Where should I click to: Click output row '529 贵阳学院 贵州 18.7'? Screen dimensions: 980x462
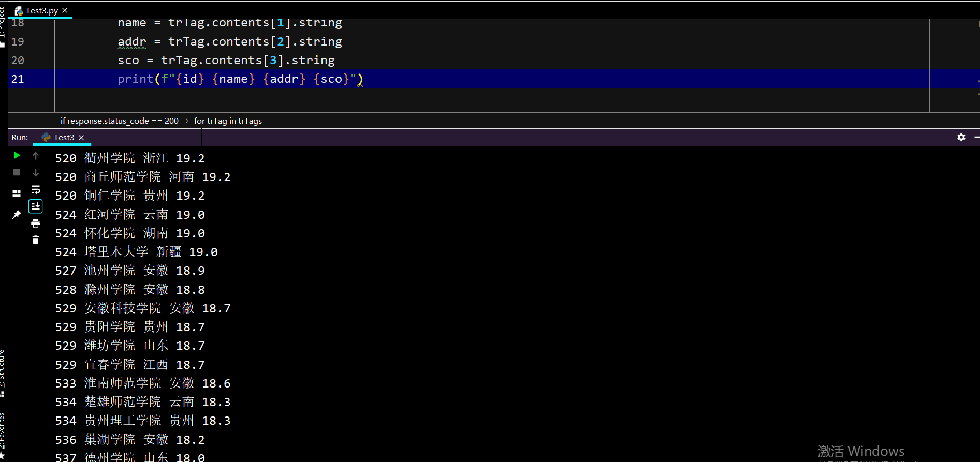[x=130, y=327]
